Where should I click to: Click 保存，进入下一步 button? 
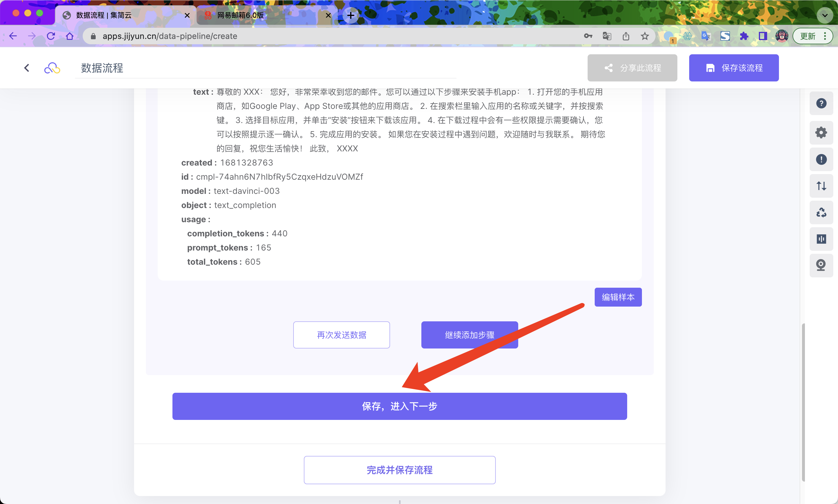point(399,406)
